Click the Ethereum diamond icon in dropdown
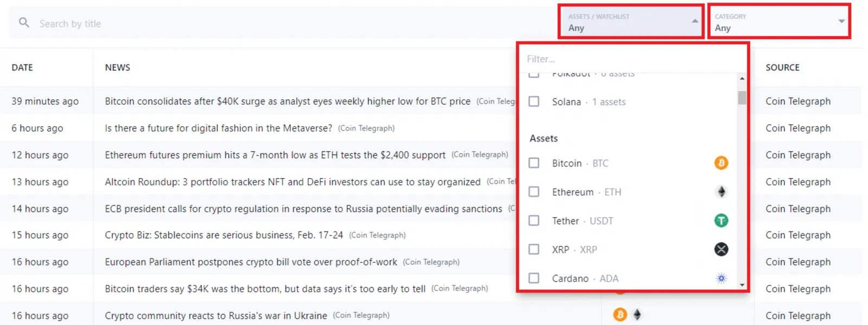Screen dimensions: 868x325 point(721,192)
